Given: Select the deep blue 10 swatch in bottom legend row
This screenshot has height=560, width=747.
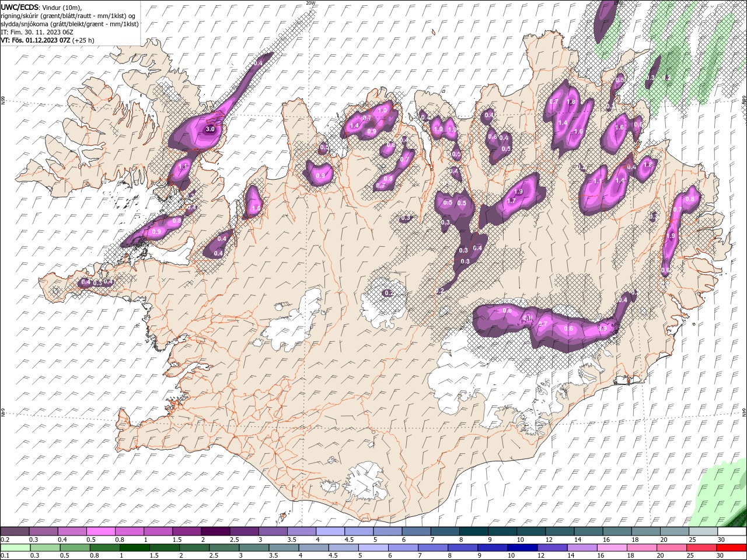Looking at the screenshot, I should click(522, 548).
